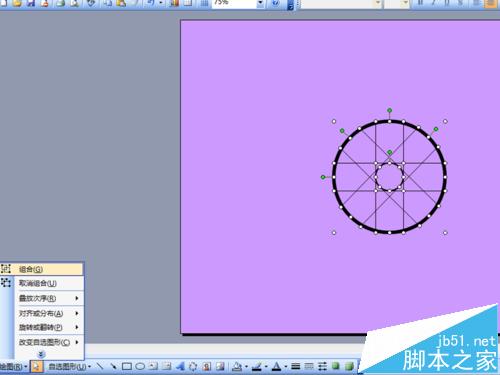Image resolution: width=500 pixels, height=375 pixels.
Task: Open the Help icon in top toolbar
Action: click(275, 3)
